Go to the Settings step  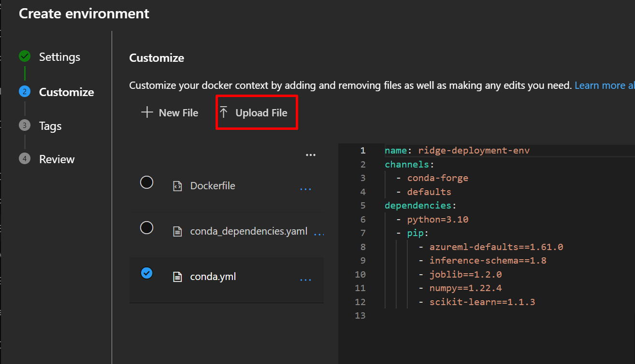pyautogui.click(x=59, y=57)
